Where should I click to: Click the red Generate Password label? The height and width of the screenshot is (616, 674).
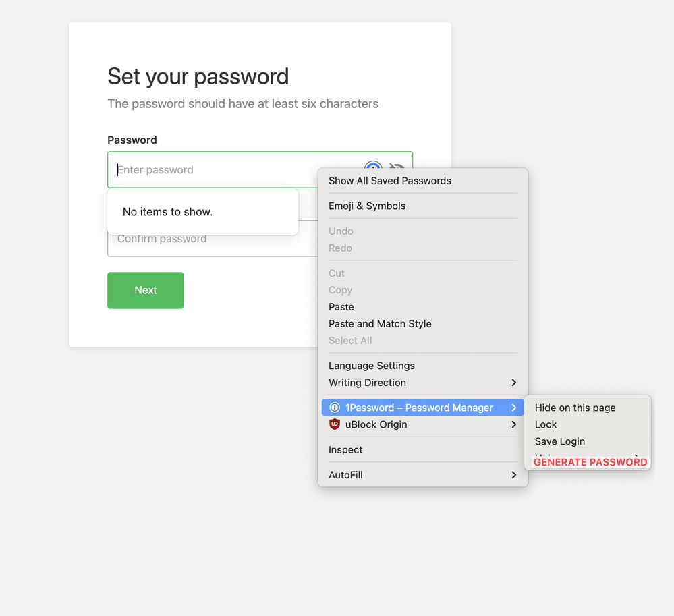point(590,462)
